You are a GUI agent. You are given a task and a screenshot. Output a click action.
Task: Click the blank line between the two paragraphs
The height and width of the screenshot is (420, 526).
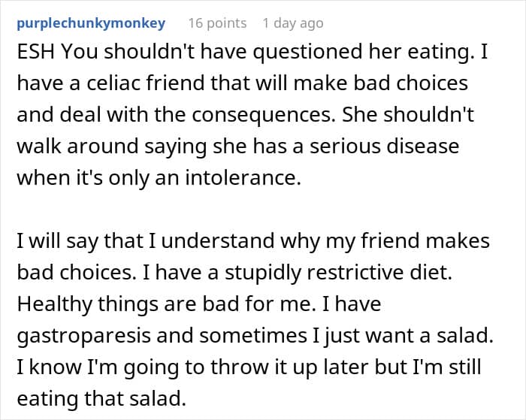255,209
